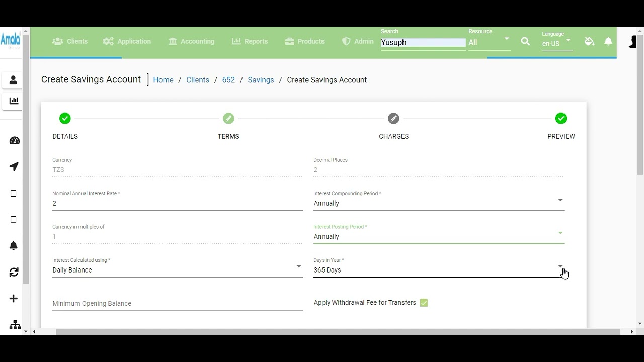Image resolution: width=644 pixels, height=362 pixels.
Task: Click the disabled Currency TZS field
Action: click(x=177, y=169)
